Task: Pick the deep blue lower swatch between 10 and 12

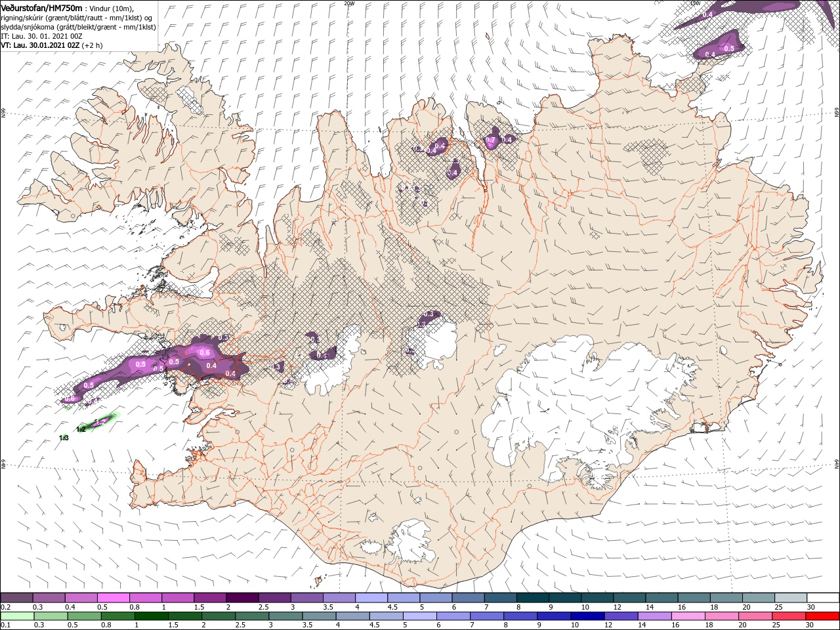Action: (587, 616)
